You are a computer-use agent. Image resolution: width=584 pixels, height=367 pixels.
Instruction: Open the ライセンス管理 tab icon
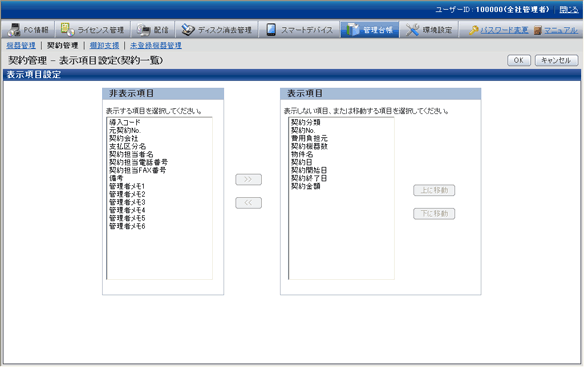(x=67, y=29)
